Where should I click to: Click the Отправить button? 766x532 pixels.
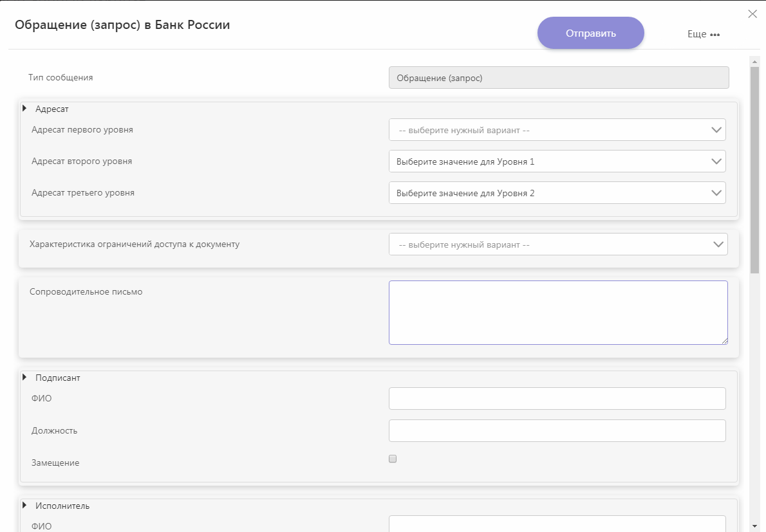(x=591, y=33)
